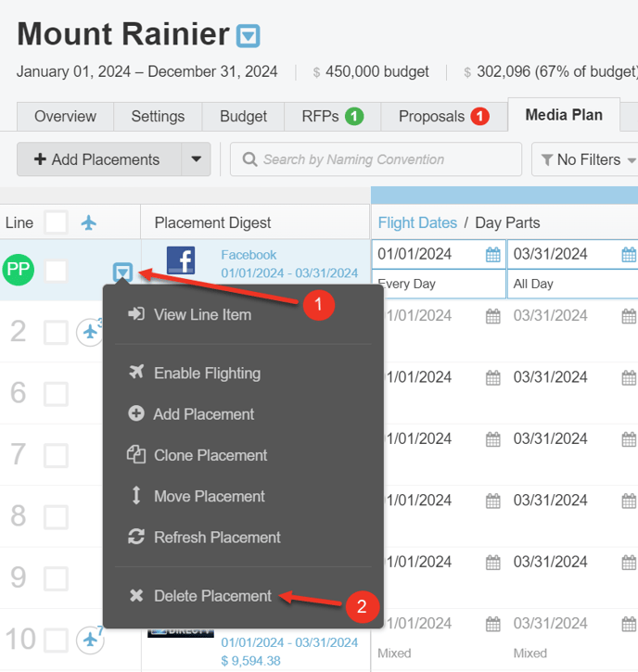Select the checkbox on line 8
The width and height of the screenshot is (638, 672).
57,516
